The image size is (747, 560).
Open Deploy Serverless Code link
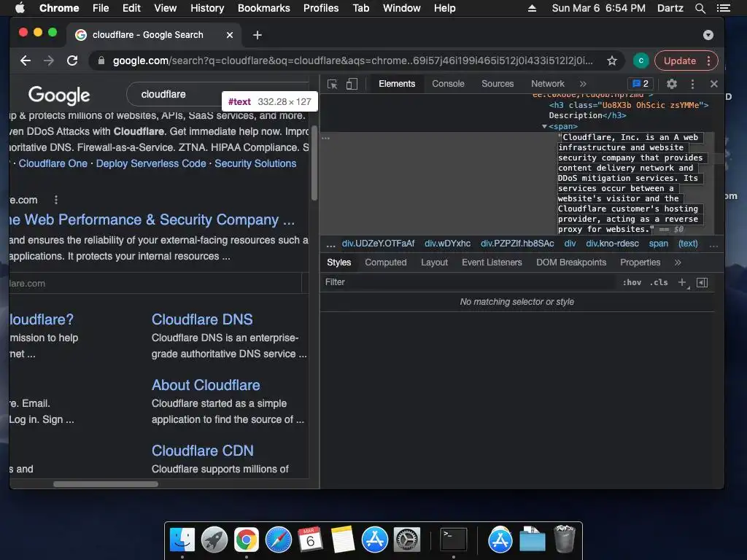pyautogui.click(x=151, y=163)
